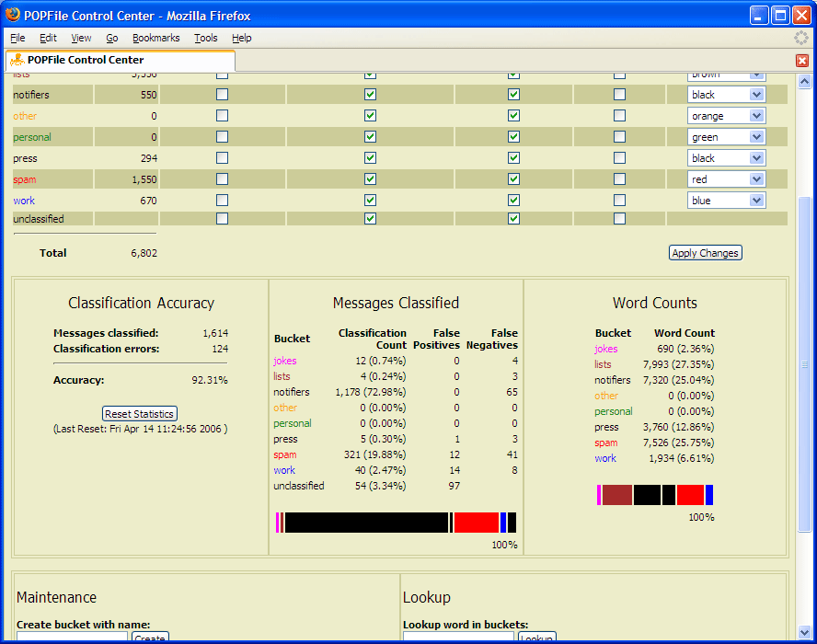This screenshot has height=644, width=817.
Task: Open the orange color dropdown for other
Action: pyautogui.click(x=726, y=116)
